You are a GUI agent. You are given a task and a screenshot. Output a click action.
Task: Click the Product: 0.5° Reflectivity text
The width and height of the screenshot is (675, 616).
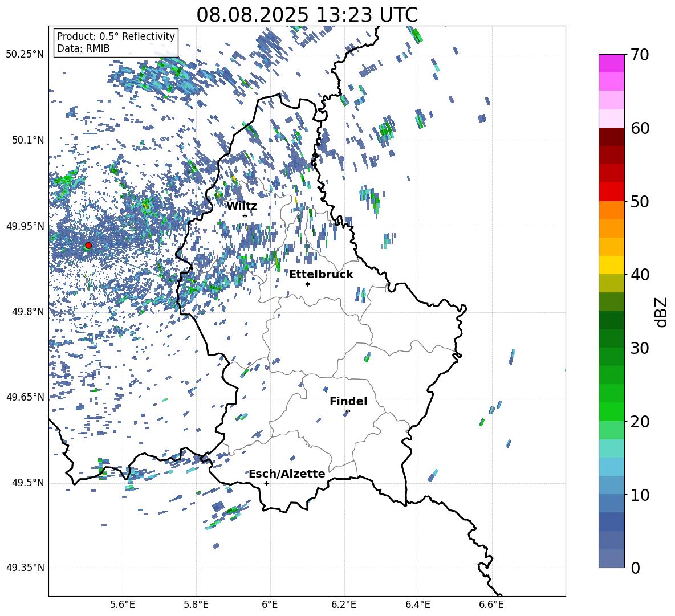click(x=116, y=36)
